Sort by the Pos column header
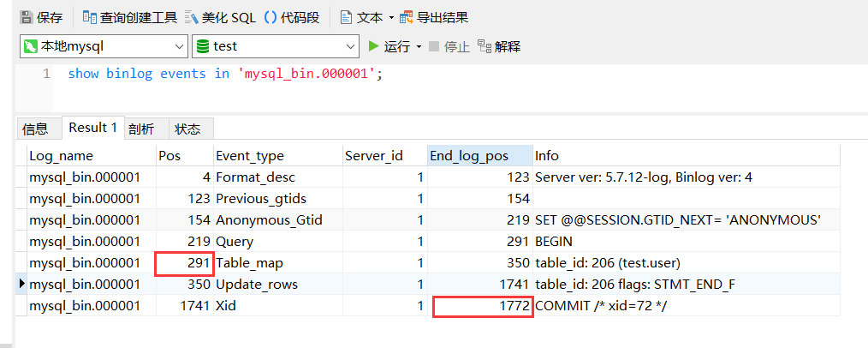The width and height of the screenshot is (868, 348). click(x=185, y=156)
